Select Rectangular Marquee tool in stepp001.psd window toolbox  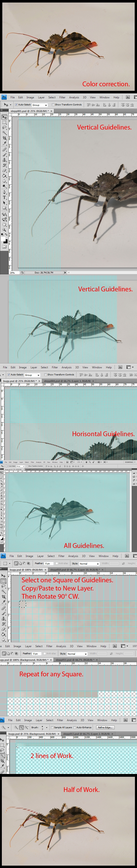[4, 123]
